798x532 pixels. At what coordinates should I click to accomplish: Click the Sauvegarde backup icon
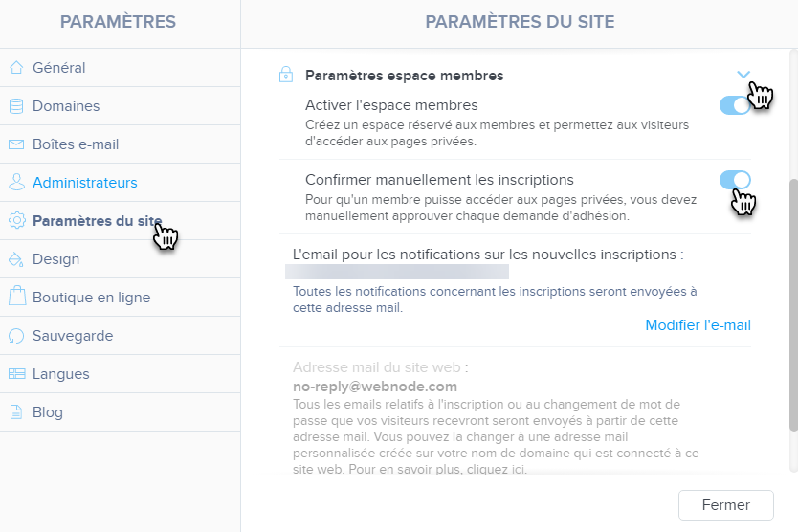pos(15,336)
